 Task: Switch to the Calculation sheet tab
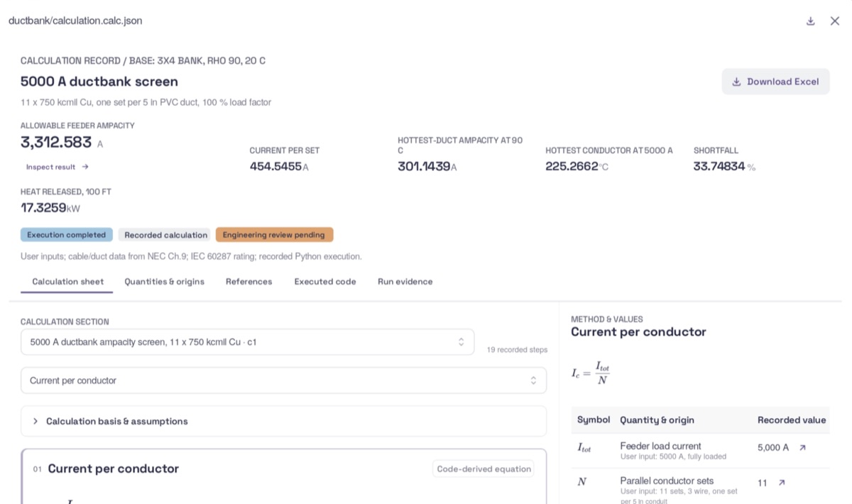pyautogui.click(x=68, y=282)
